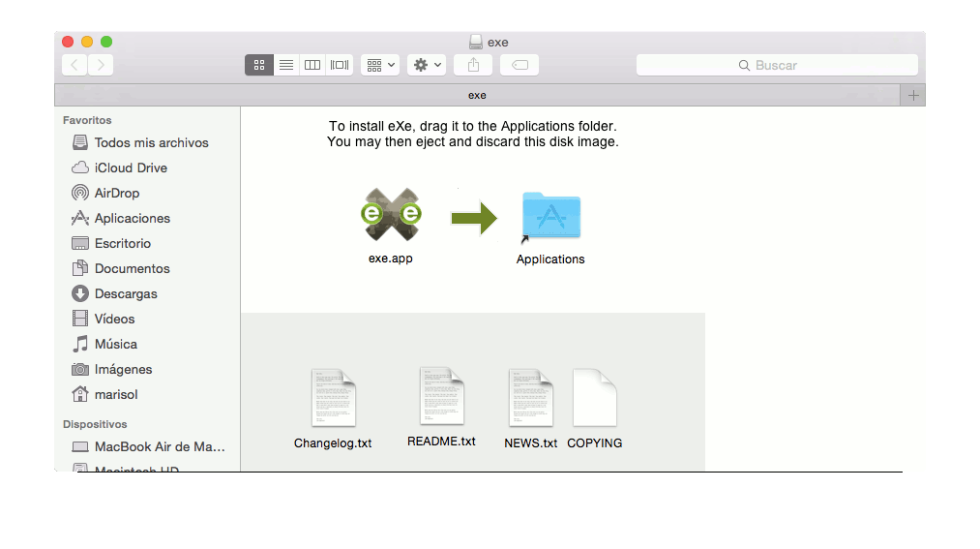This screenshot has width=980, height=549.
Task: Click the Share toolbar button
Action: [x=473, y=65]
